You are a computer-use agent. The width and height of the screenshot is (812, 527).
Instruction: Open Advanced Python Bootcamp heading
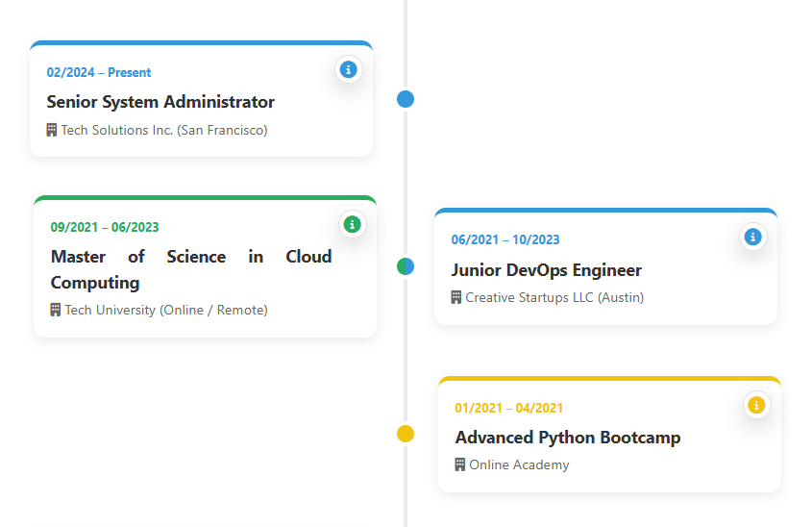pos(567,438)
